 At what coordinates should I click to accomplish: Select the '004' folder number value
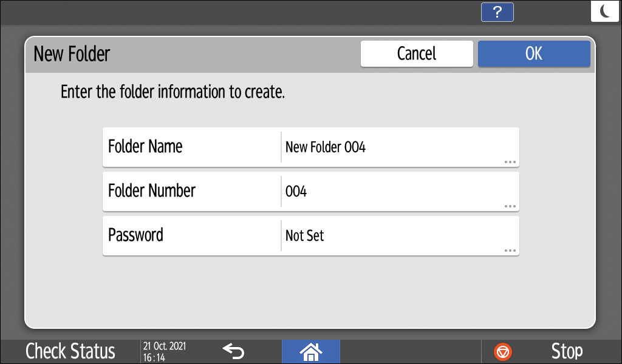click(296, 192)
